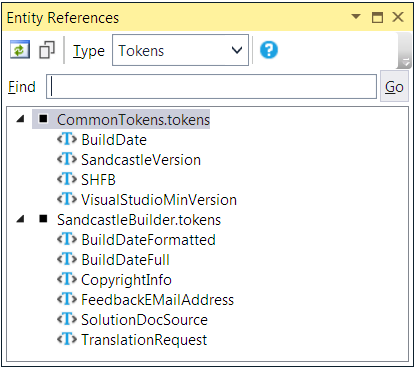This screenshot has height=367, width=415.
Task: Close the Entity References tool window
Action: tap(398, 17)
